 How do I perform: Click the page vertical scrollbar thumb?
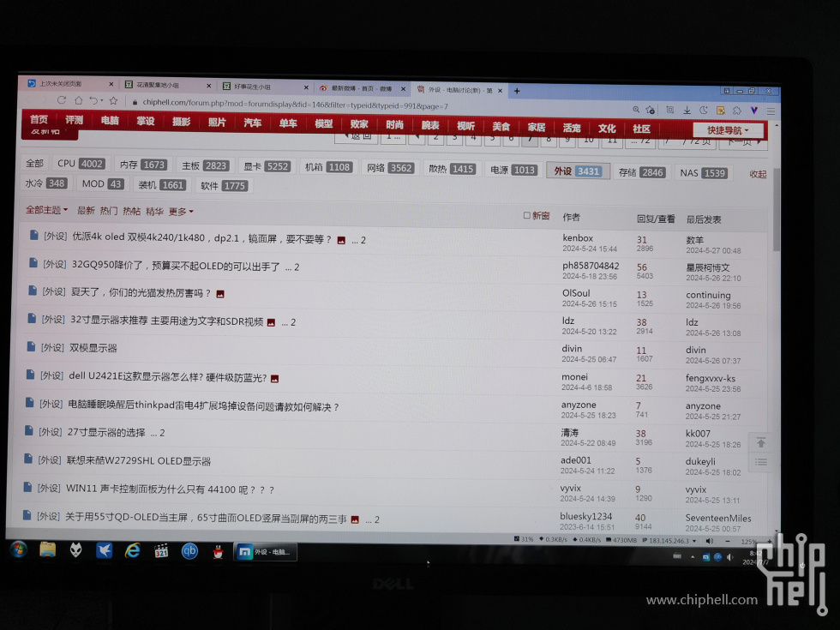(x=777, y=209)
